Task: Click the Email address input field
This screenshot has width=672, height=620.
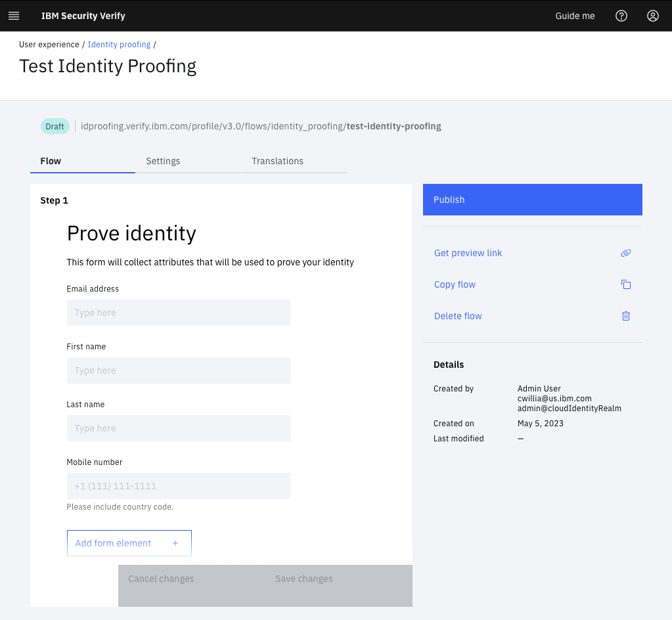Action: (178, 313)
